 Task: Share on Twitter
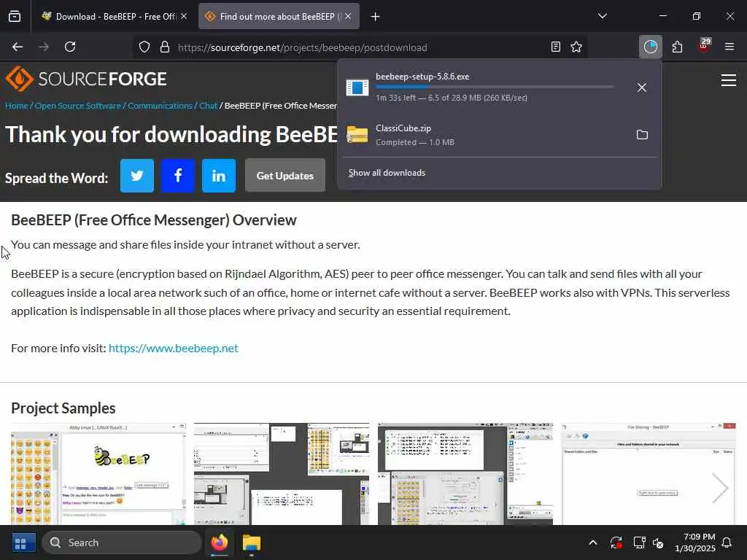pyautogui.click(x=137, y=176)
